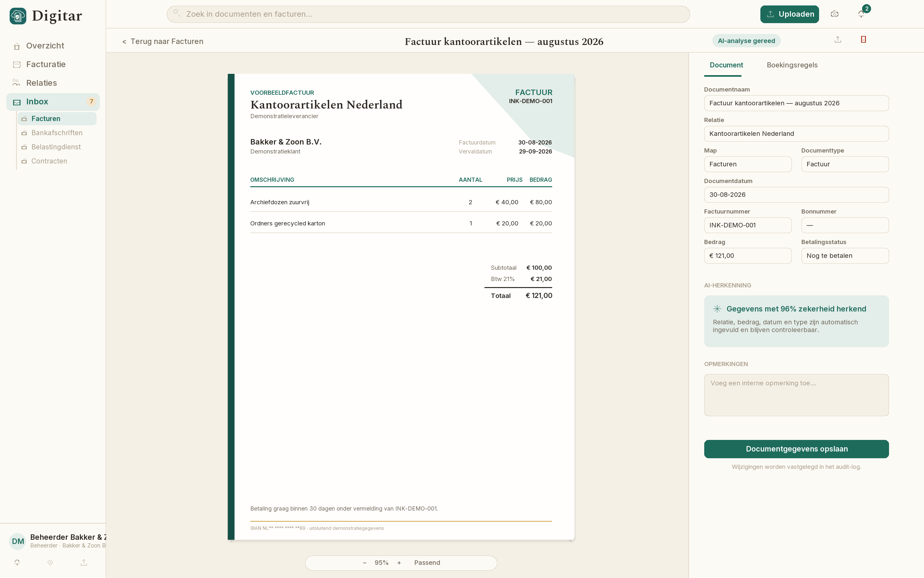Open the Betalingsstatus dropdown
The height and width of the screenshot is (578, 924).
[844, 256]
